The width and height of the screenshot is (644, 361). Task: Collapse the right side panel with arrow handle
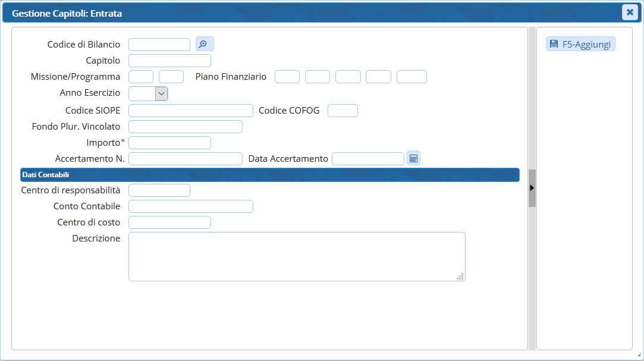pos(532,188)
